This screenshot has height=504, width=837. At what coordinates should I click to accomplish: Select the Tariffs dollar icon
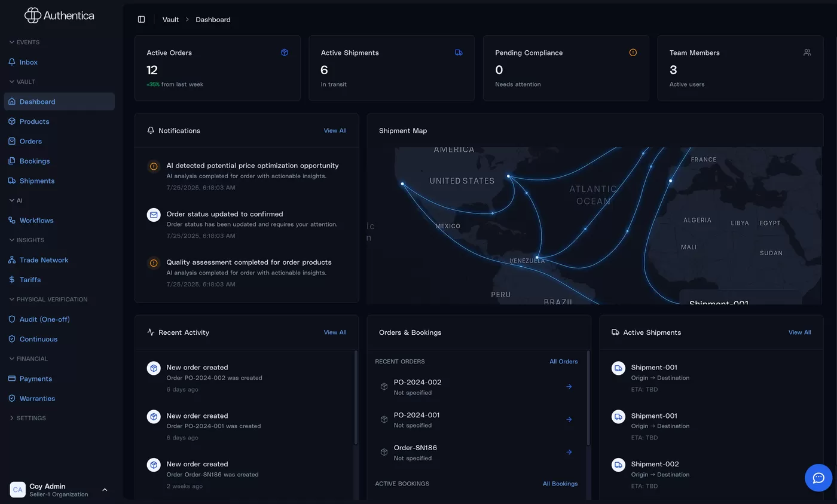pyautogui.click(x=12, y=279)
